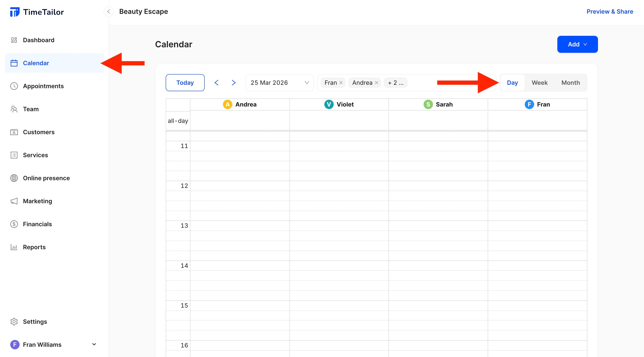Screen dimensions: 644x357
Task: Select the Calendar icon in the sidebar
Action: click(14, 63)
